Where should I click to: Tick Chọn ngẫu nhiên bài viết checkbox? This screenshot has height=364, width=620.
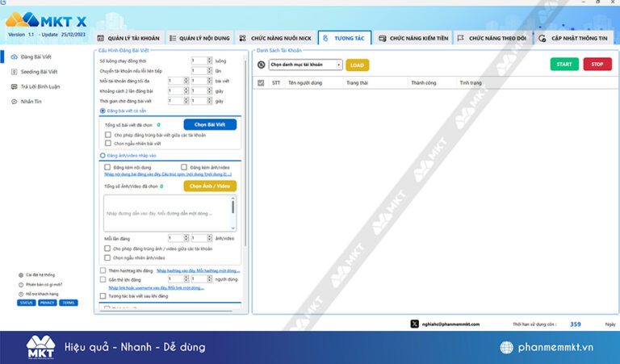107,143
